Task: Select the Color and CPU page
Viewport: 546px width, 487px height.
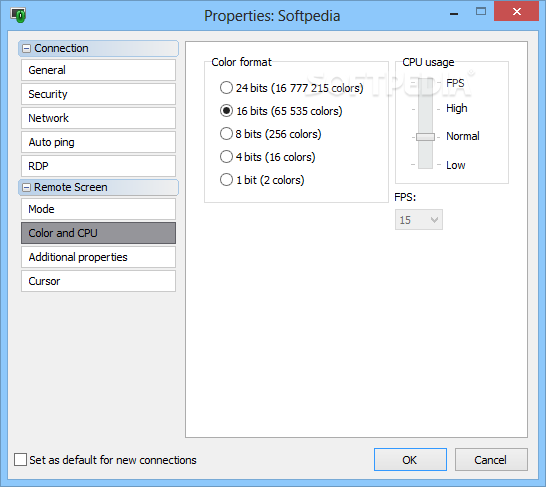Action: point(98,233)
